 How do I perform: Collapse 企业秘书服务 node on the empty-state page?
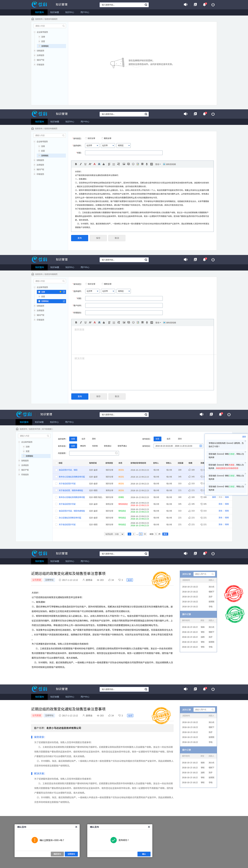point(34,32)
